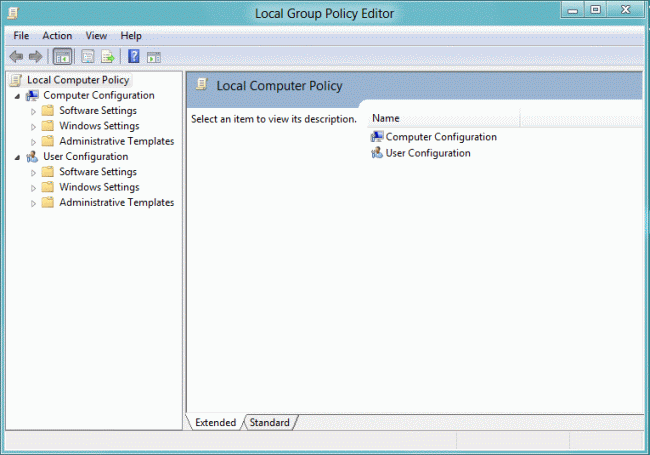Select User Configuration label in tree
650x455 pixels.
coord(85,157)
